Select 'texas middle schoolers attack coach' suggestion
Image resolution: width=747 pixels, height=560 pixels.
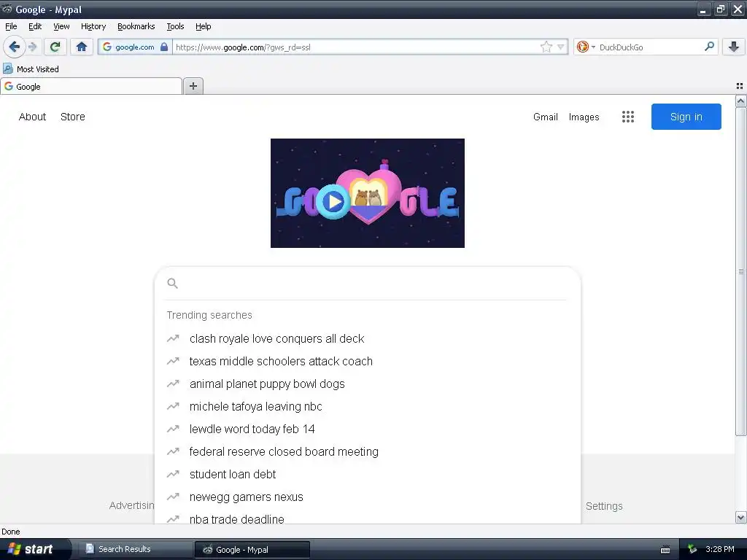pos(368,362)
